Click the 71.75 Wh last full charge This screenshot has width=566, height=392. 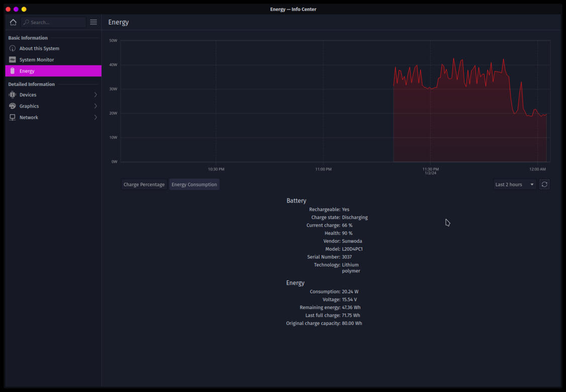pyautogui.click(x=351, y=316)
